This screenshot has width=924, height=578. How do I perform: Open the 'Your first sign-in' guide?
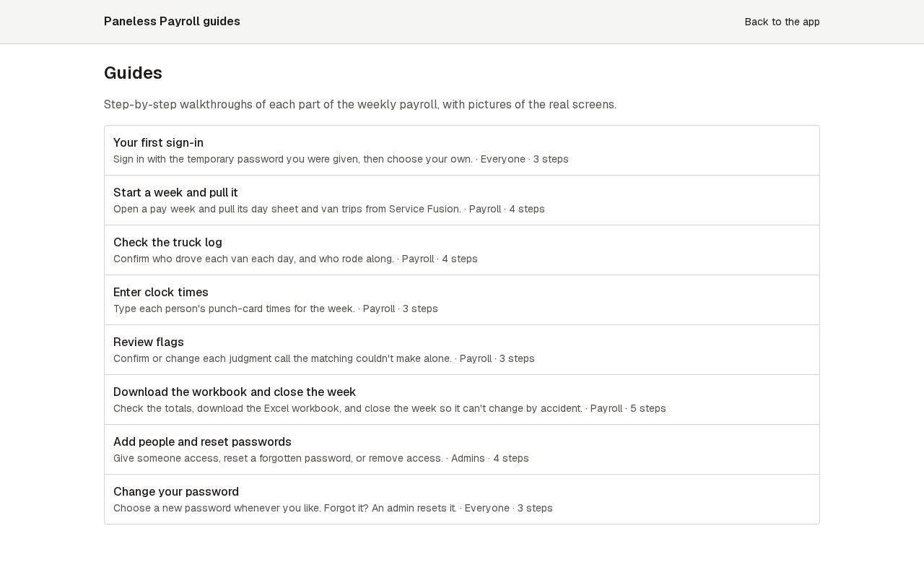(462, 150)
